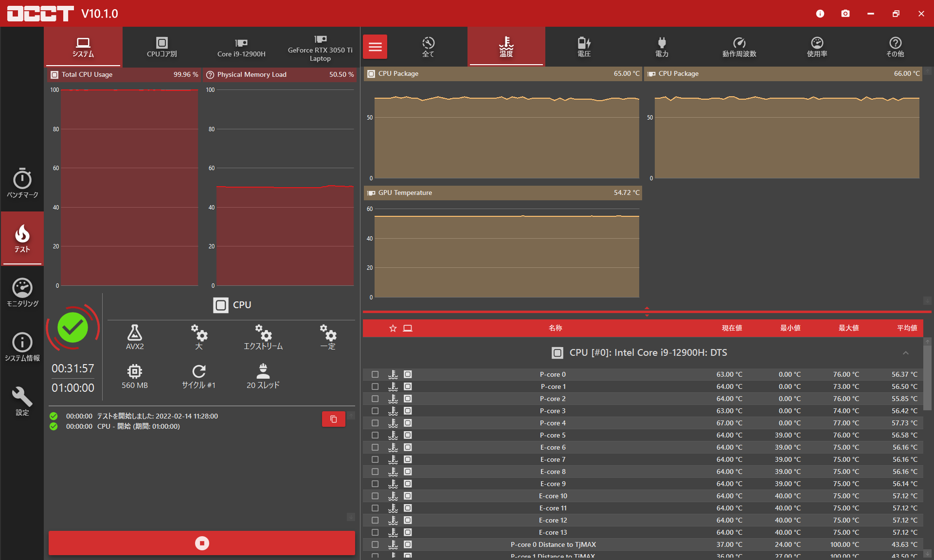Click the thermometer icon in E-core 6 row
Image resolution: width=934 pixels, height=560 pixels.
(x=393, y=447)
